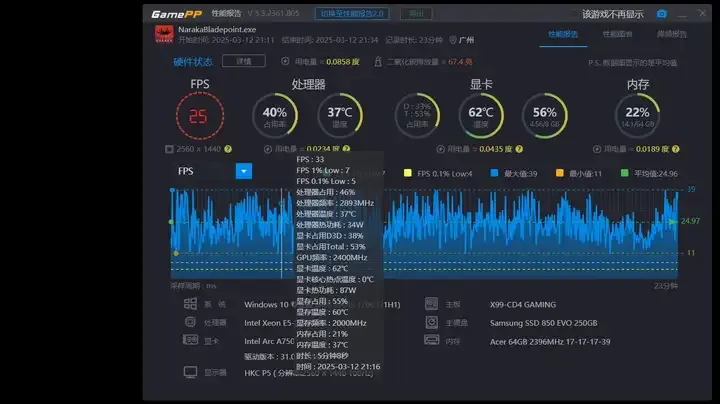
Task: Click tooltip line 处理器频率 : 2893MHz
Action: [335, 203]
